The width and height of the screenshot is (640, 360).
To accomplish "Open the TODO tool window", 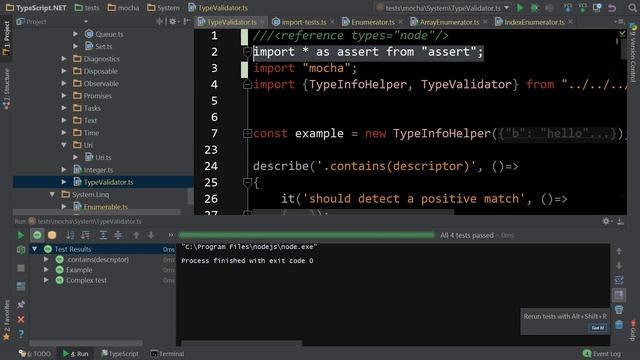I will click(35, 353).
